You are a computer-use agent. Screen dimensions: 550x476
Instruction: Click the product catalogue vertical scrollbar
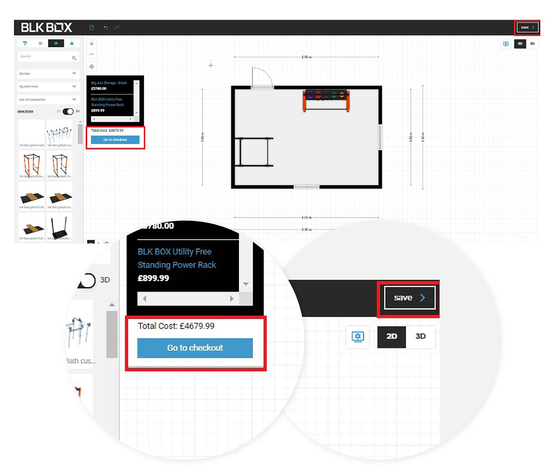click(80, 134)
